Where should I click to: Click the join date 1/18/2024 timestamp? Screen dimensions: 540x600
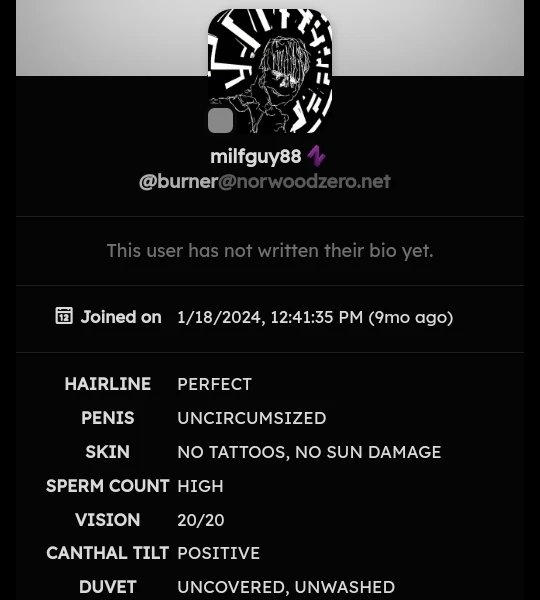point(315,317)
